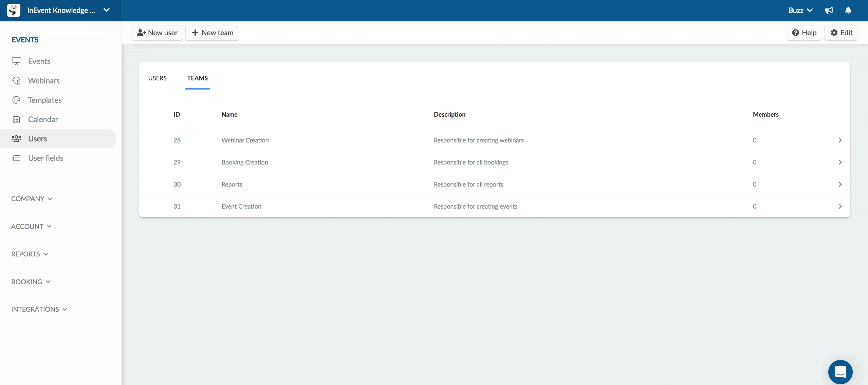Expand the REPORTS section
The height and width of the screenshot is (385, 868).
[x=29, y=254]
